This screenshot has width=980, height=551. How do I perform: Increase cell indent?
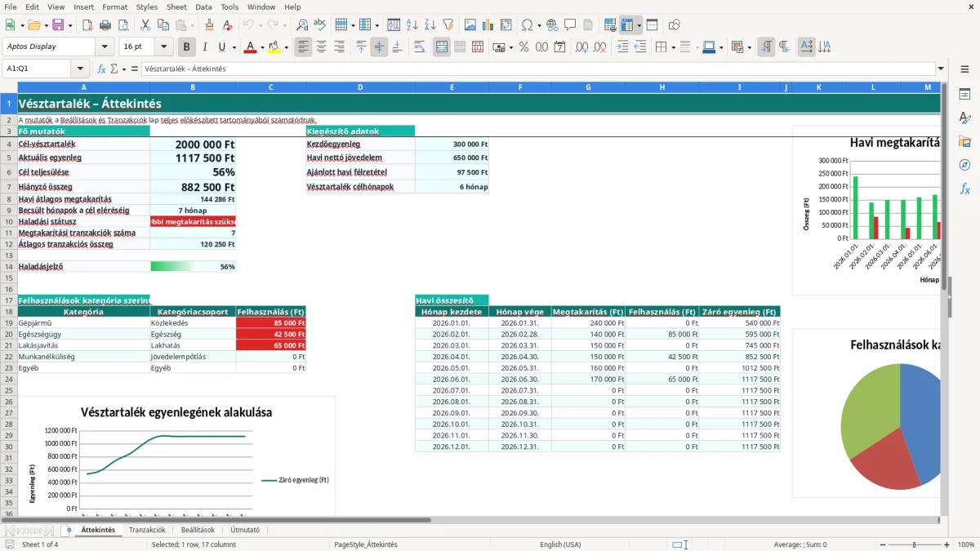click(x=622, y=47)
